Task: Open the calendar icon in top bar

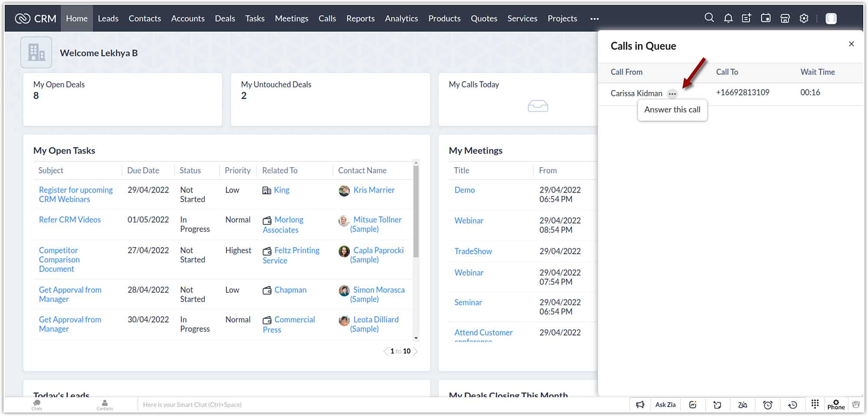Action: [x=766, y=18]
